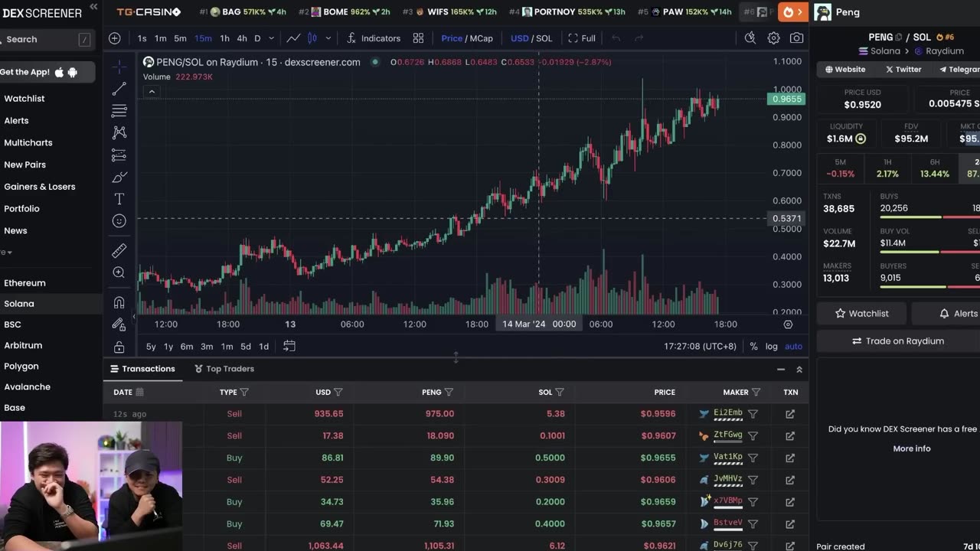Select the Transactions tab
Image resolution: width=980 pixels, height=551 pixels.
coord(142,369)
